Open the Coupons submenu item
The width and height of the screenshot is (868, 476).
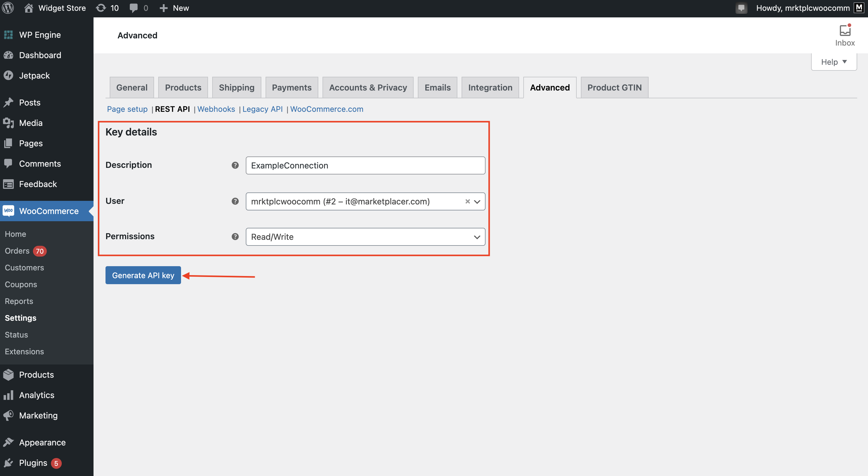point(21,285)
